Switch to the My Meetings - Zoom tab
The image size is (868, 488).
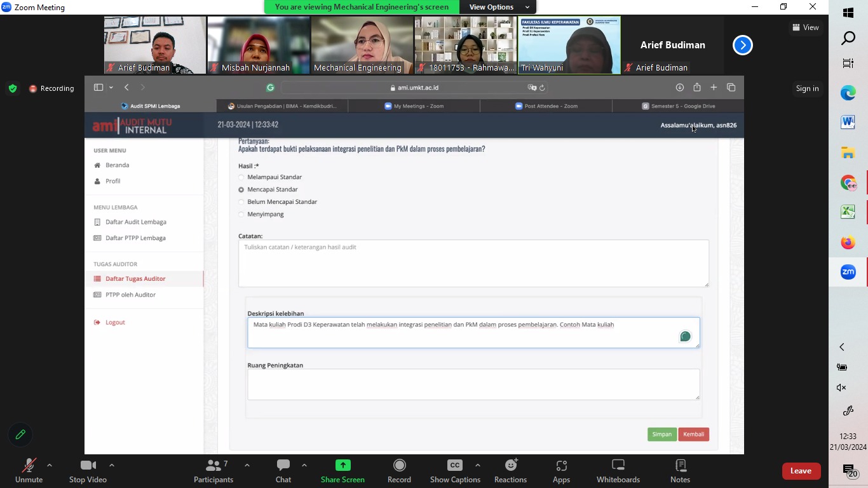pyautogui.click(x=418, y=106)
